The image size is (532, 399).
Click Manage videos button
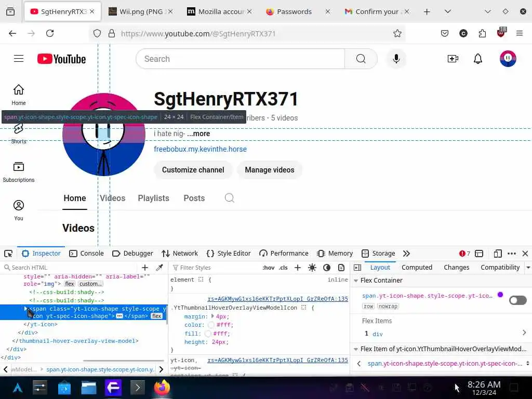270,170
